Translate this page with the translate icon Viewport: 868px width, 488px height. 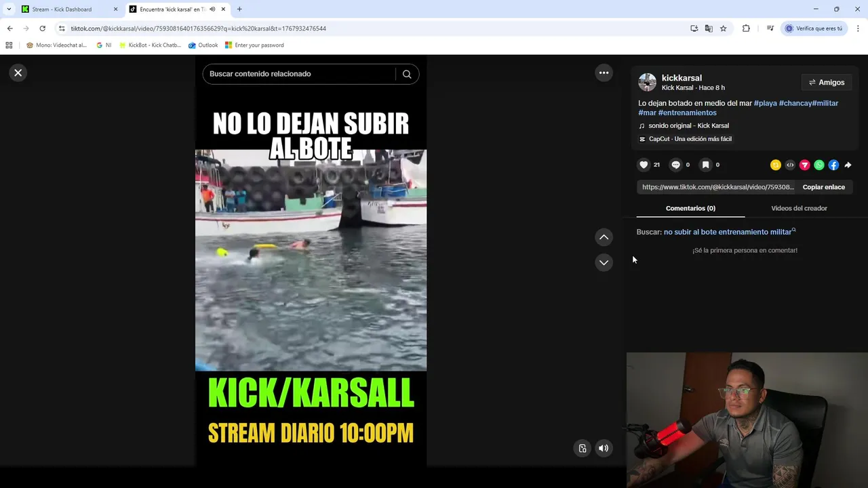click(709, 28)
